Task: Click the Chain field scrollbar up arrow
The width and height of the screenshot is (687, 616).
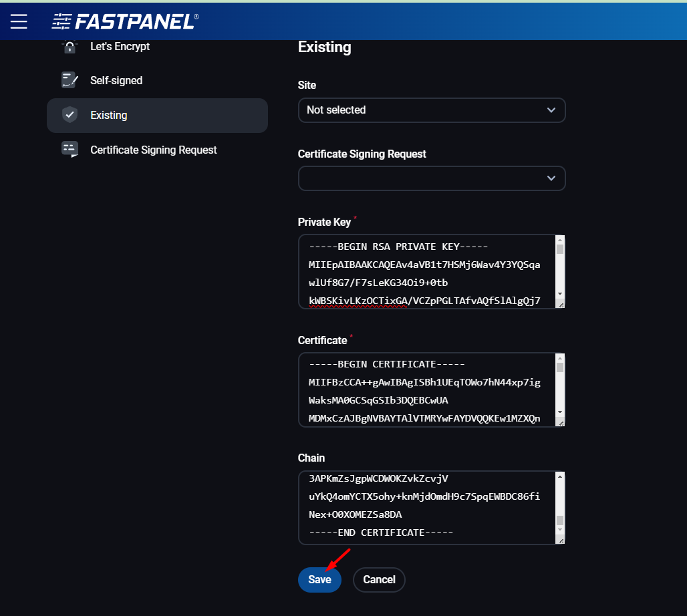Action: [560, 476]
